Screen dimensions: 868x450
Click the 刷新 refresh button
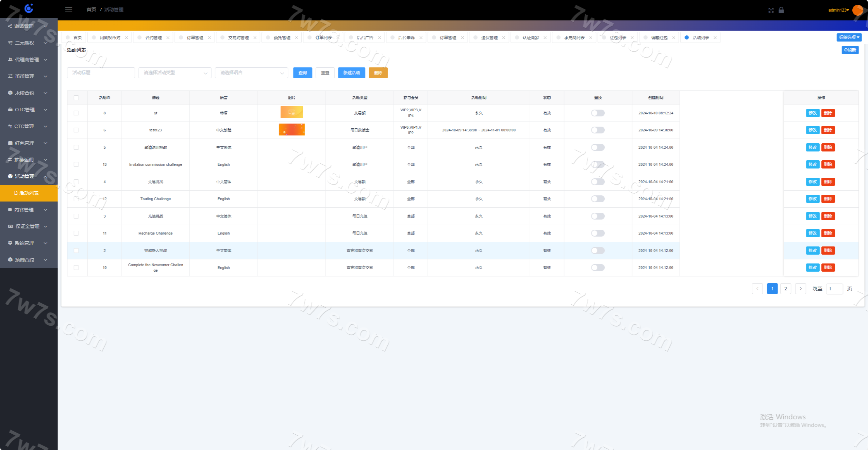(x=850, y=50)
